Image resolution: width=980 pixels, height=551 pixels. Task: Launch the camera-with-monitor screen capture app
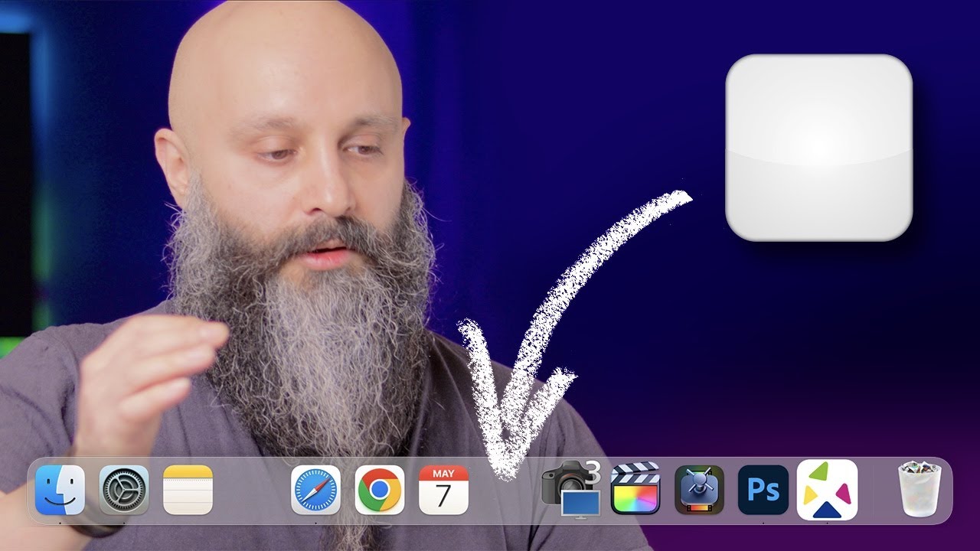571,491
